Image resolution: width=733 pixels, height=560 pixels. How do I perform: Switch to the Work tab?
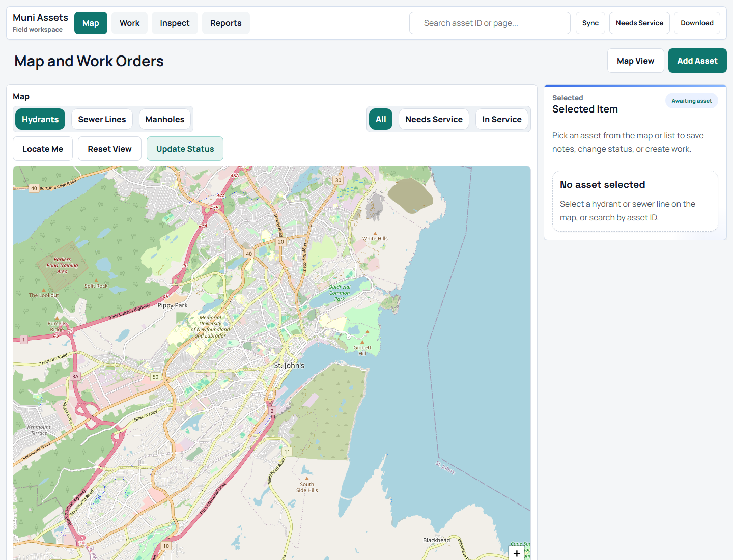129,23
